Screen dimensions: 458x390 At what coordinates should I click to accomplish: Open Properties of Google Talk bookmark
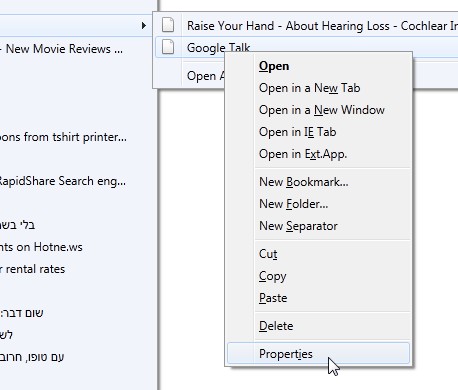318,353
